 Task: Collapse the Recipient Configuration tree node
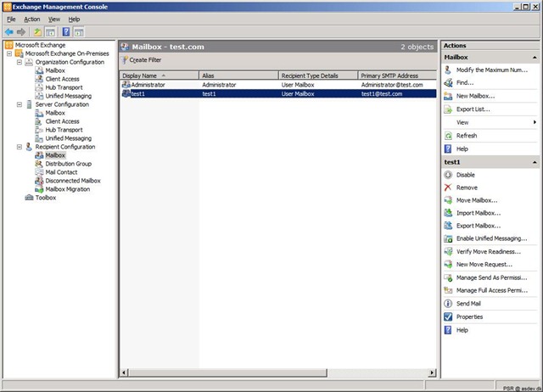[x=20, y=147]
